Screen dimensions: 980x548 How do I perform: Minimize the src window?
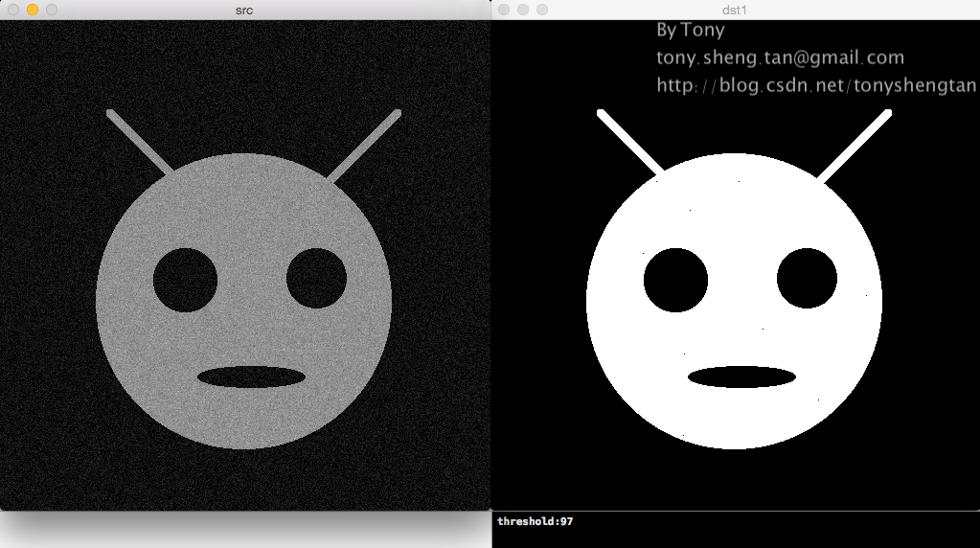click(x=32, y=10)
